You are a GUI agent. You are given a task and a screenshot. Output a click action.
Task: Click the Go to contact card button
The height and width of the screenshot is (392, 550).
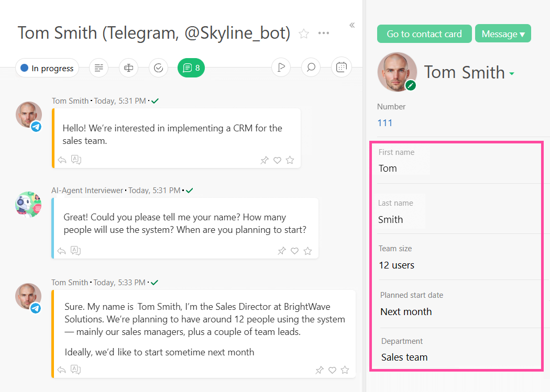[x=424, y=33]
